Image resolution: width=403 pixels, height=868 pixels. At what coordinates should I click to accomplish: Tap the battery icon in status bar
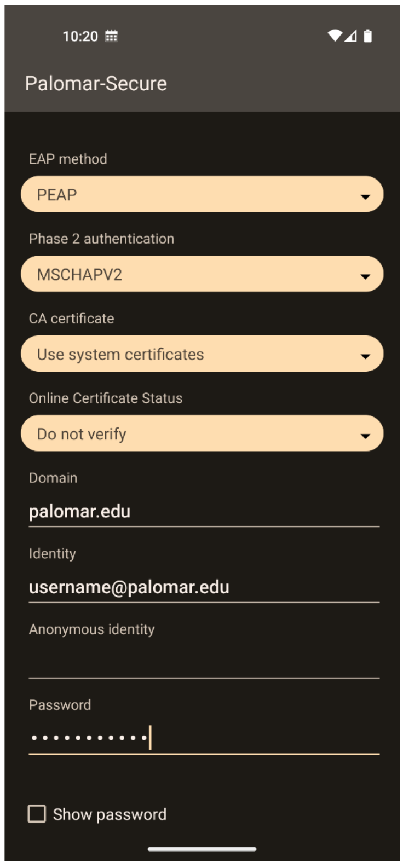click(x=368, y=36)
